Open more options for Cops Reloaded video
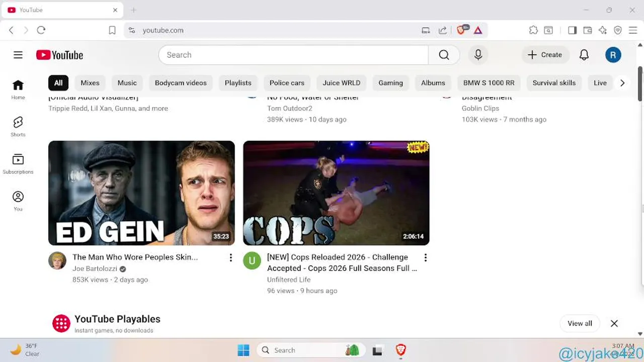Viewport: 644px width, 362px height. tap(425, 257)
